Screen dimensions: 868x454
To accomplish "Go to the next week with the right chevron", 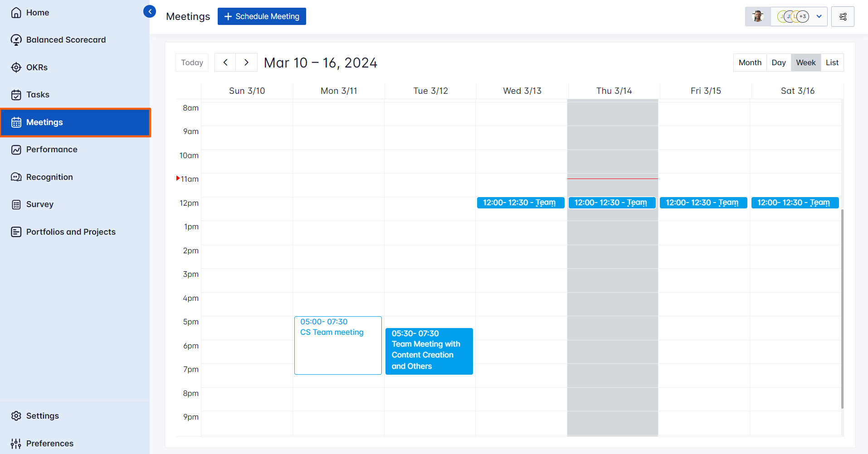I will [246, 62].
